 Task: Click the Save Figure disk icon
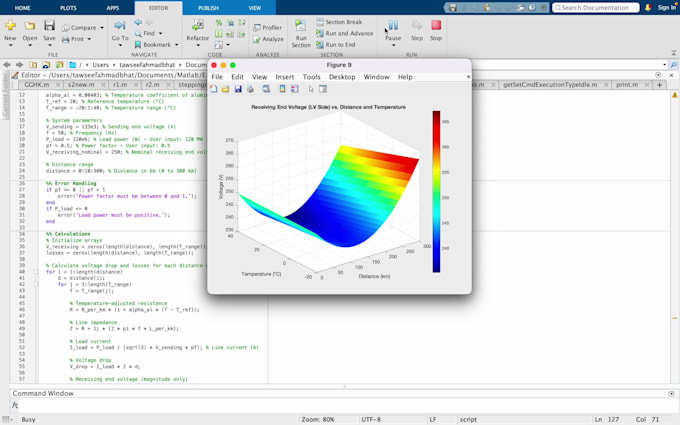click(x=238, y=89)
